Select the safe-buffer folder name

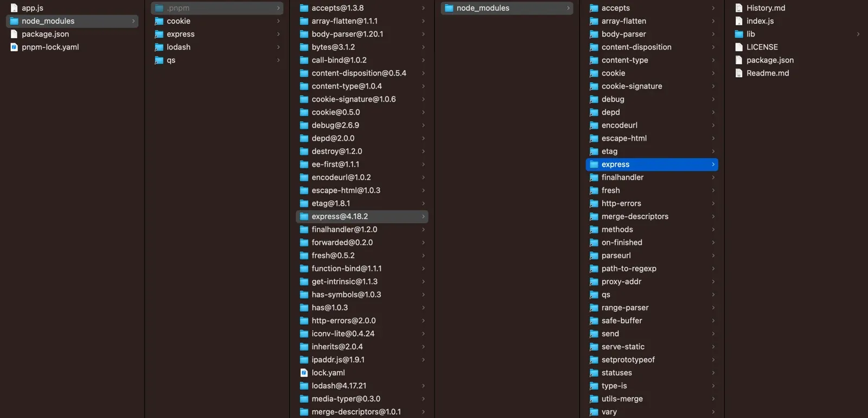coord(622,321)
